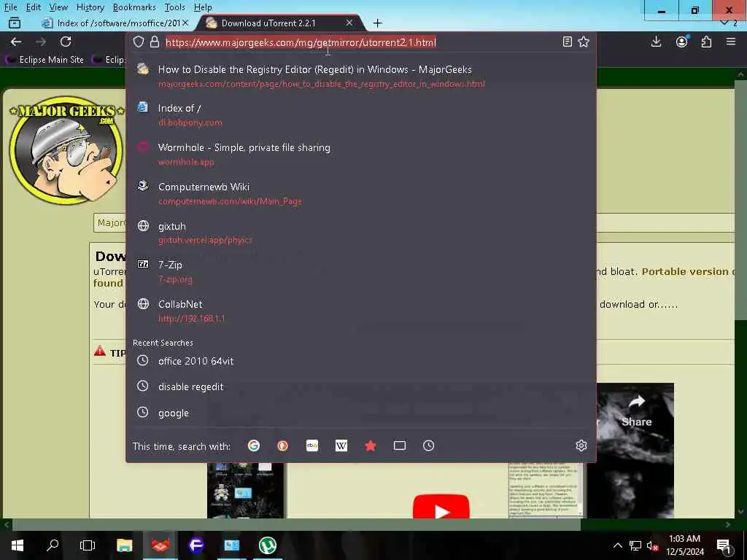Open the notification center icon
This screenshot has height=560, width=747.
point(724,545)
